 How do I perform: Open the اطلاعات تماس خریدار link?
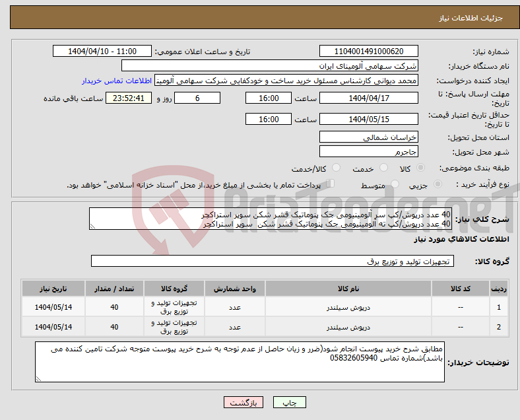117,81
